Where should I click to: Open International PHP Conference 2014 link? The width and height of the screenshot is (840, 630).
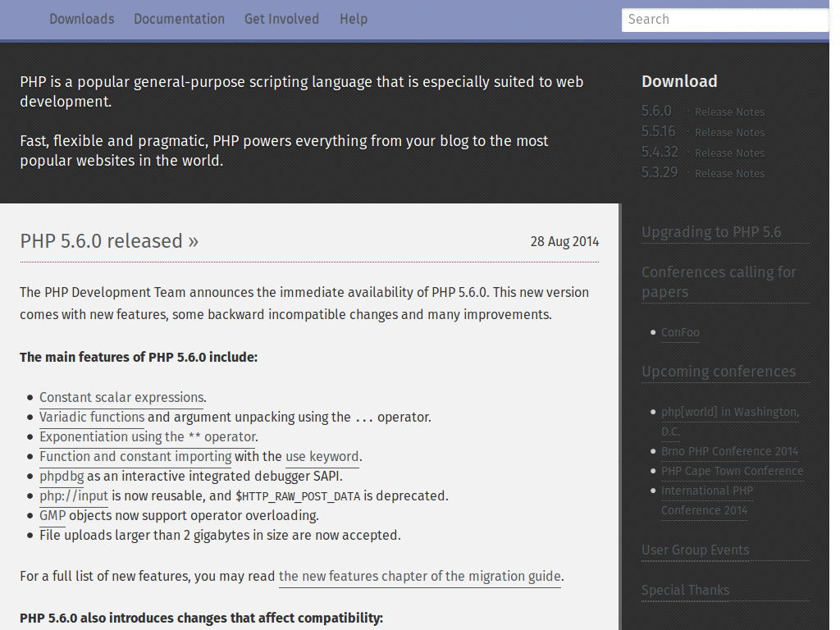(x=706, y=500)
